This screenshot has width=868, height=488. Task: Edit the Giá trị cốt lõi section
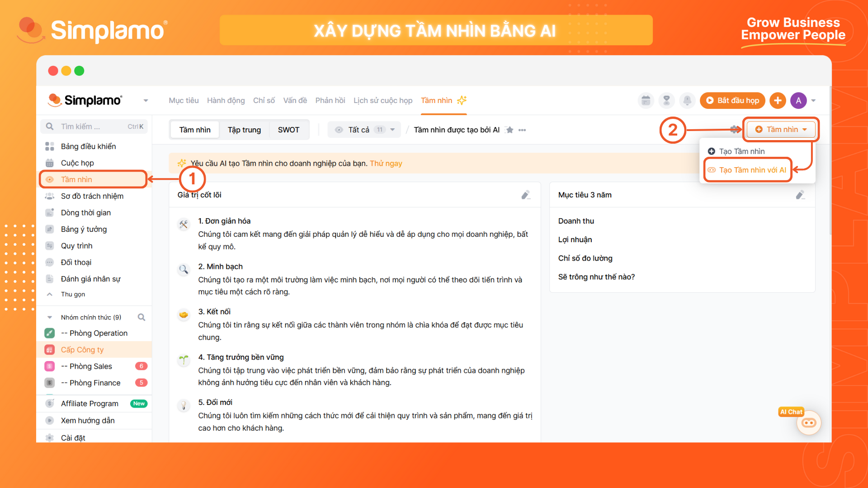pos(526,195)
